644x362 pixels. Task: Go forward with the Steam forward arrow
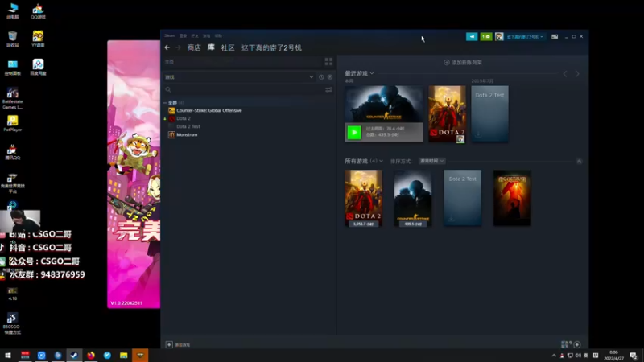pyautogui.click(x=178, y=47)
